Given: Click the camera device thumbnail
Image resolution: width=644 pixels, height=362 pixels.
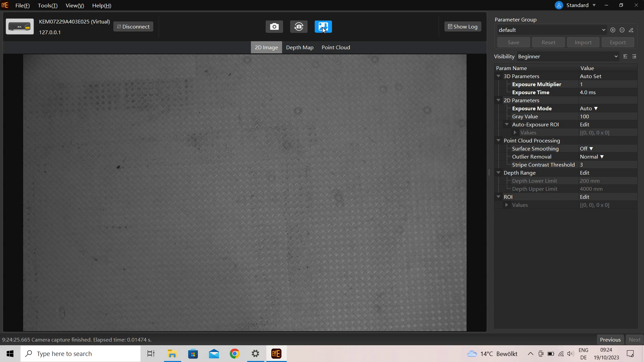Looking at the screenshot, I should pos(20,27).
